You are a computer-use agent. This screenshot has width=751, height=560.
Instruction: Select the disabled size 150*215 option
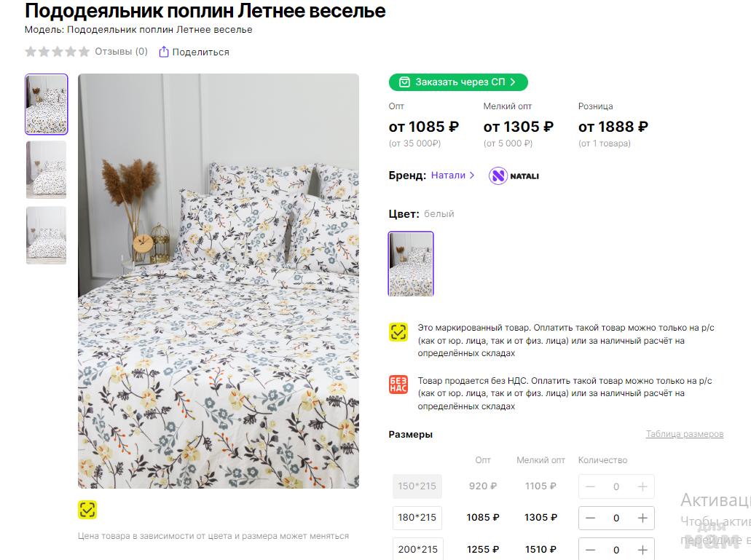[417, 486]
